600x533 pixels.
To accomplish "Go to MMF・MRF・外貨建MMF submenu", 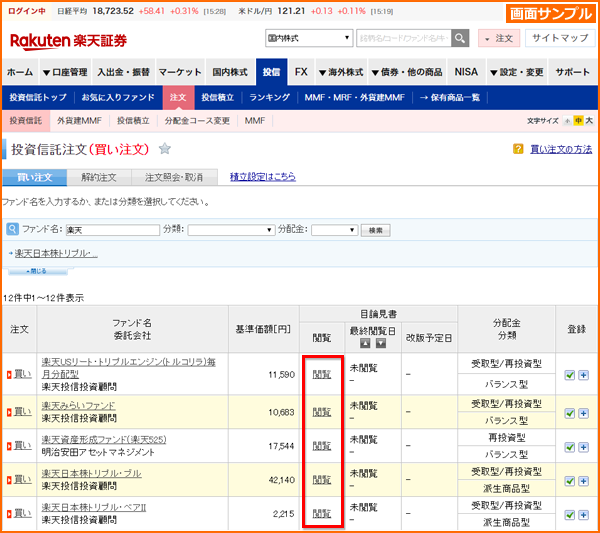I will click(355, 98).
